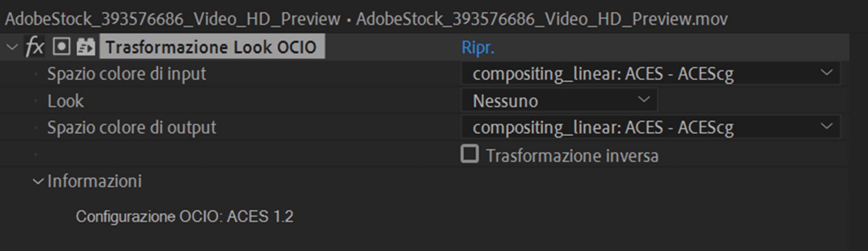Click the composition name in panel header
Viewport: 868px width, 251px height.
click(172, 19)
